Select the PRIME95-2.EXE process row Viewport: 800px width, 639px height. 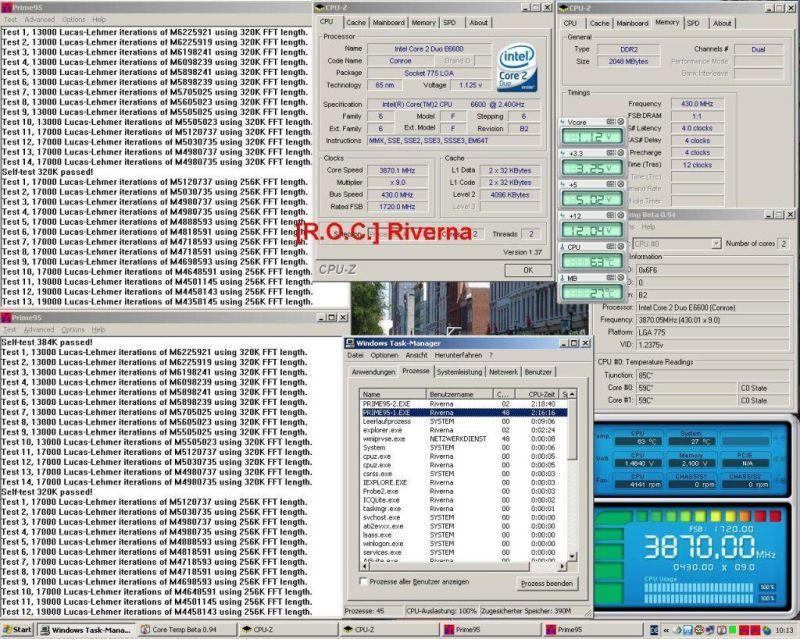click(464, 404)
